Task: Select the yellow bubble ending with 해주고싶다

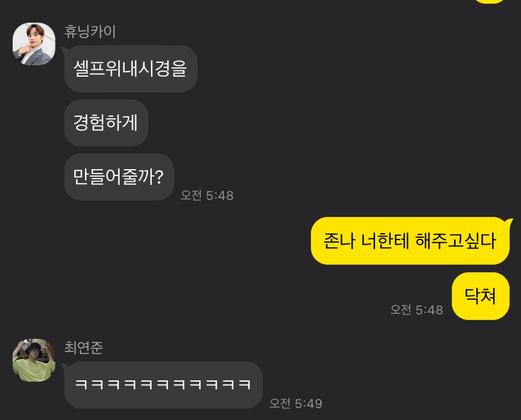Action: (x=410, y=241)
